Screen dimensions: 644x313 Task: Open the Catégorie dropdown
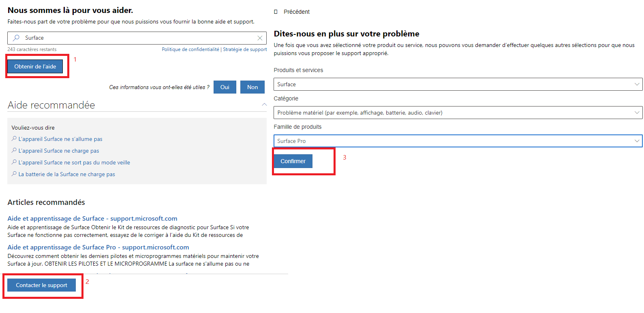[458, 113]
